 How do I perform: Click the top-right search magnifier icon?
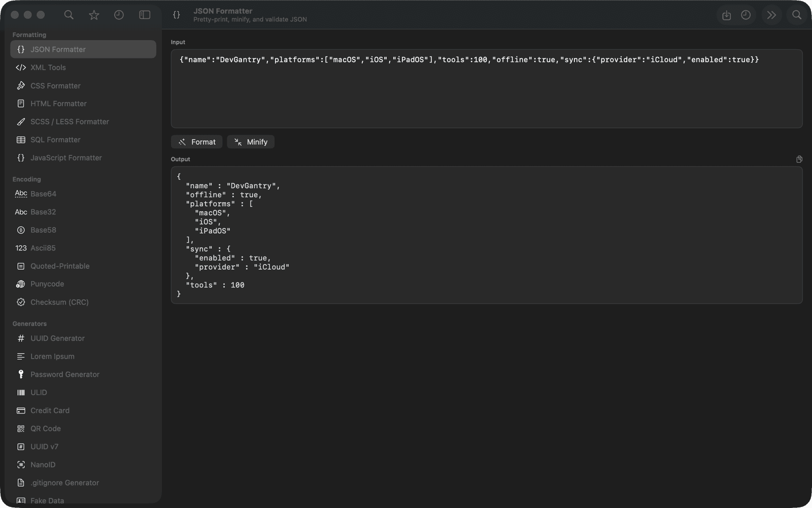797,15
